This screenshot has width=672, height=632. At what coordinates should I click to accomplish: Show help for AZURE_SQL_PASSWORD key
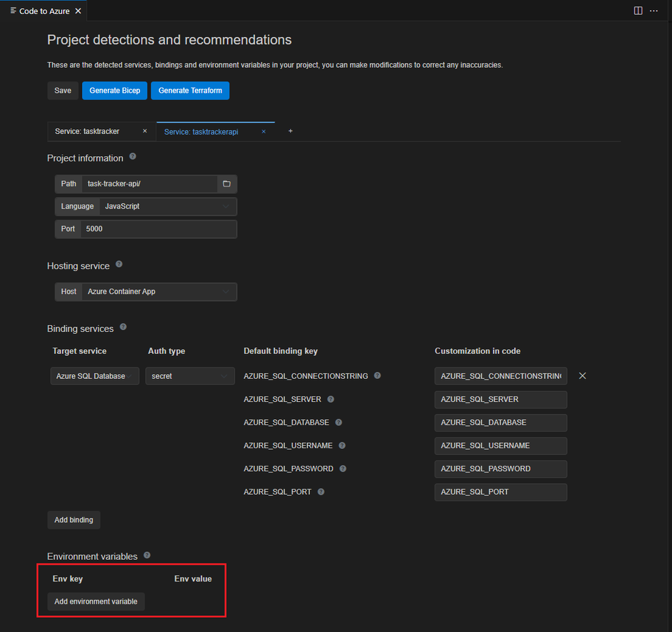pos(343,468)
